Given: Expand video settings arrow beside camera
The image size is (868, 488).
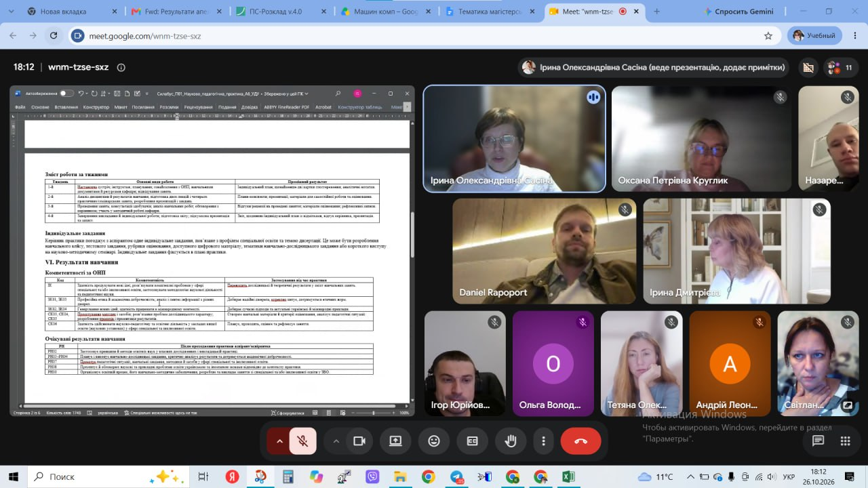Looking at the screenshot, I should click(336, 441).
